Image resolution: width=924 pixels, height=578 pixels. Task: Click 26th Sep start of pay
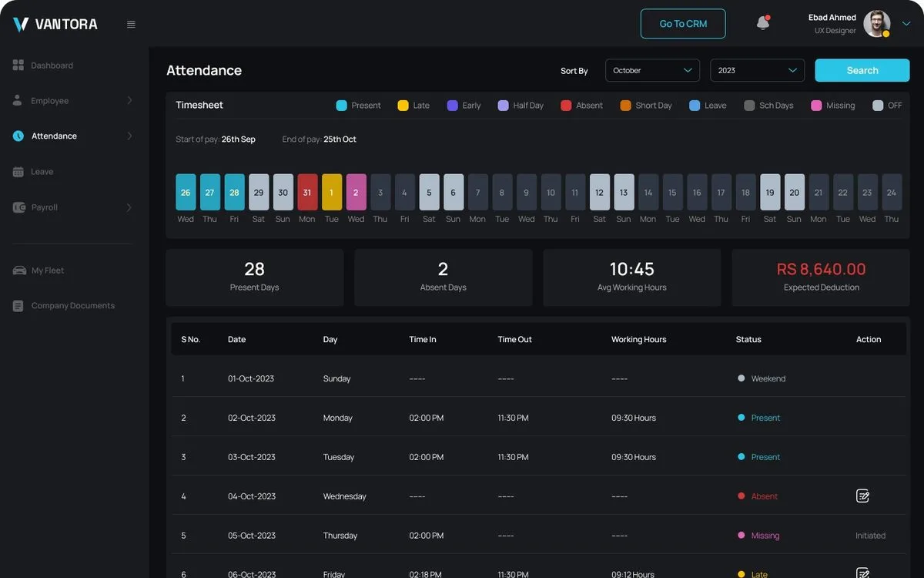[x=239, y=139]
